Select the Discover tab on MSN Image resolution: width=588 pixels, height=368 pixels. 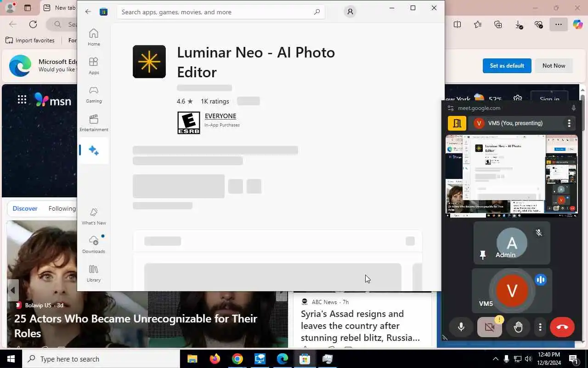click(x=25, y=208)
